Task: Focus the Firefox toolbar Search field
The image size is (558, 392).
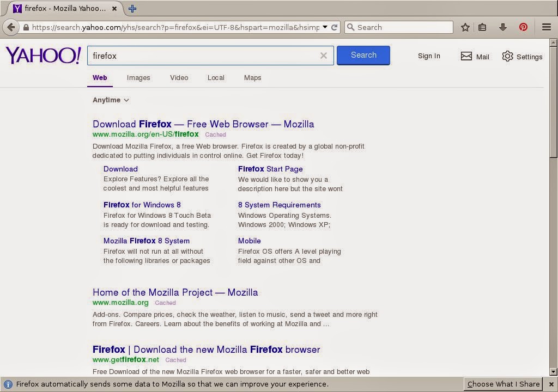Action: tap(398, 27)
